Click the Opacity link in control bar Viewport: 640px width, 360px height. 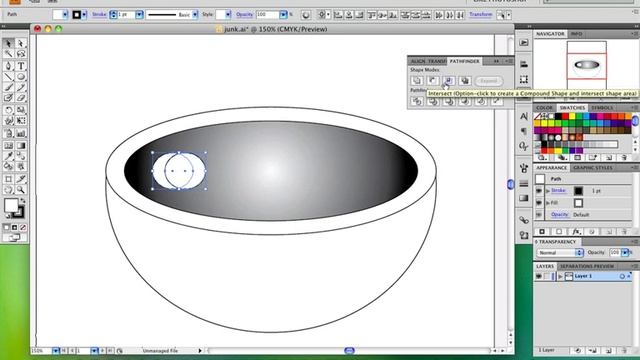(x=244, y=14)
